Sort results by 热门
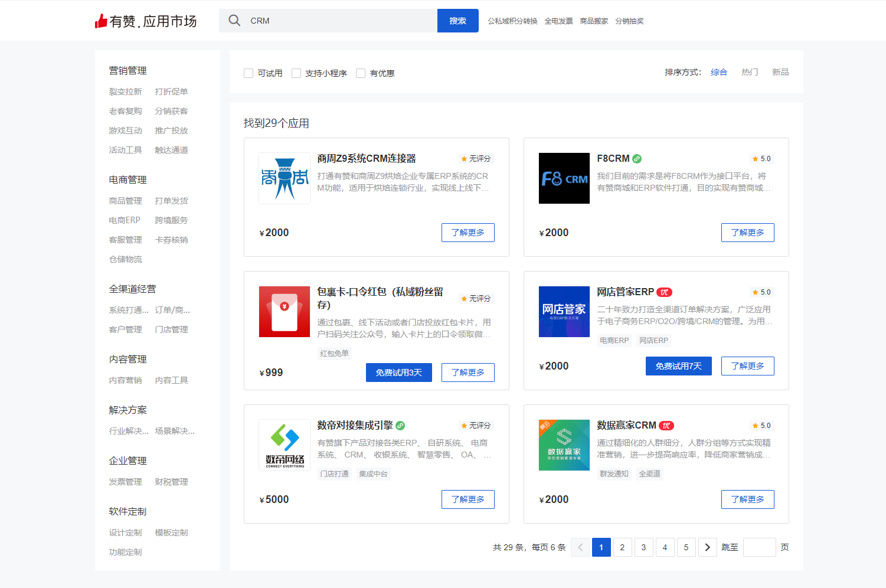Viewport: 886px width, 588px height. (x=750, y=72)
